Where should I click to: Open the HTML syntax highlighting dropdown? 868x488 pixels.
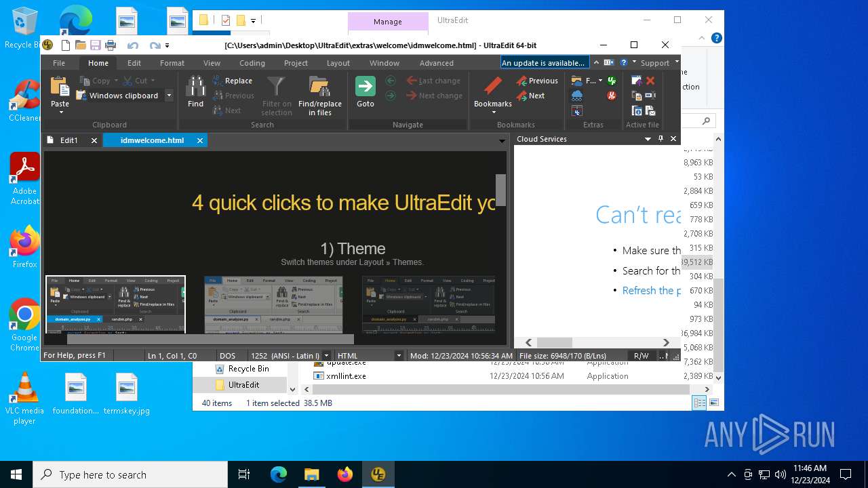coord(399,355)
